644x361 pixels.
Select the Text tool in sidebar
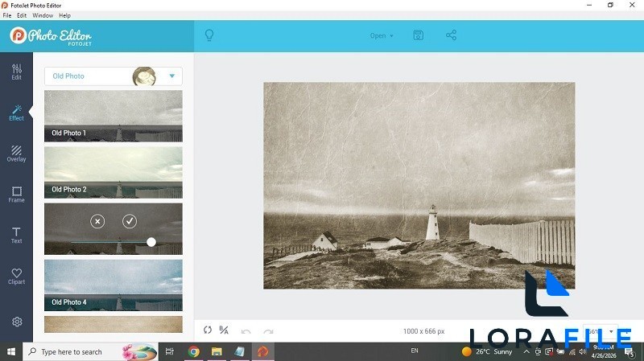(x=16, y=236)
